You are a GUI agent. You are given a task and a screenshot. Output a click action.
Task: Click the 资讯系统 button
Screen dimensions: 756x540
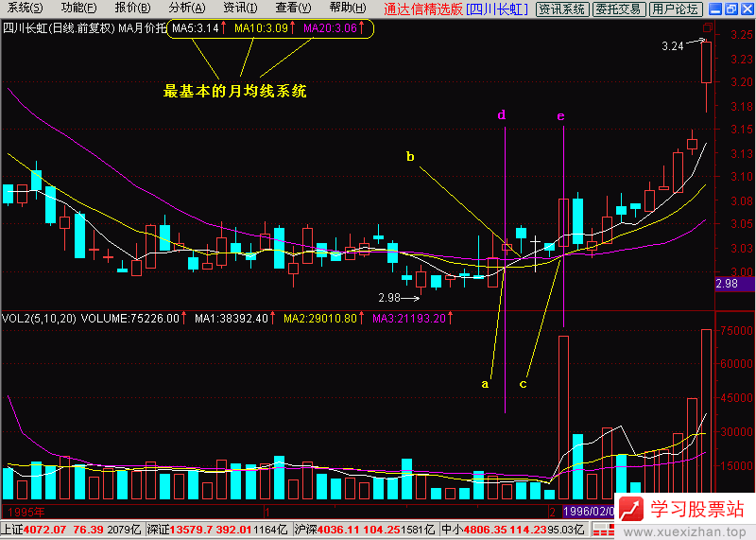pos(562,9)
